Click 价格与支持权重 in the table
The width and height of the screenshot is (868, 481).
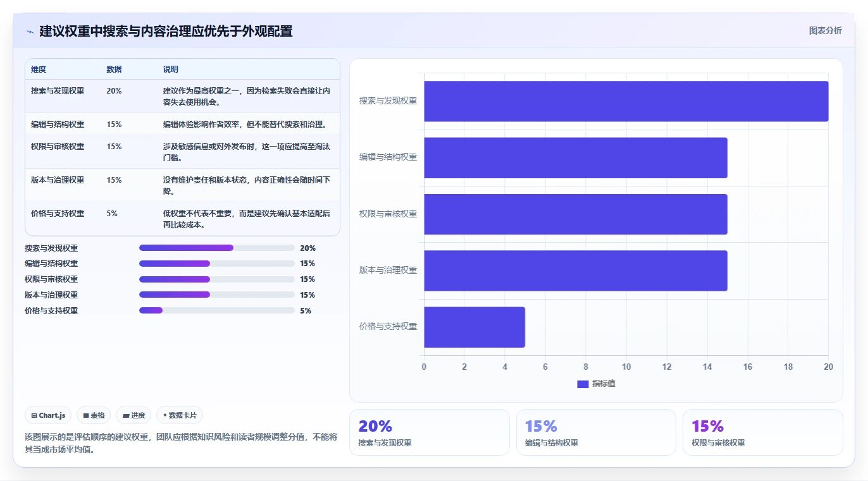[x=58, y=214]
